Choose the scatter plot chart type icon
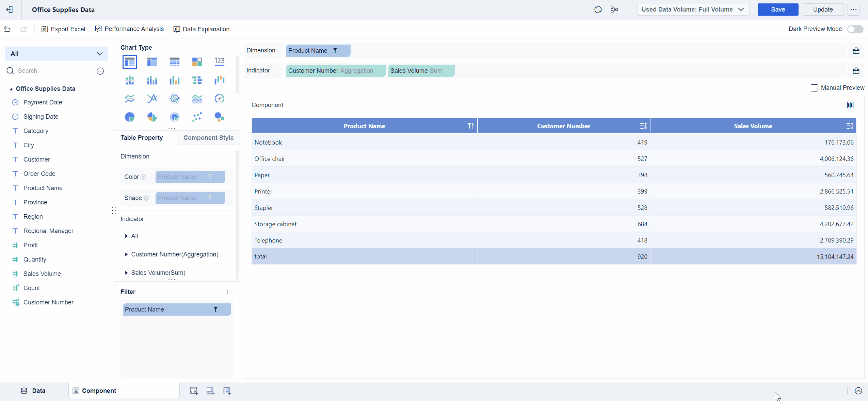The width and height of the screenshot is (868, 401). tap(197, 117)
